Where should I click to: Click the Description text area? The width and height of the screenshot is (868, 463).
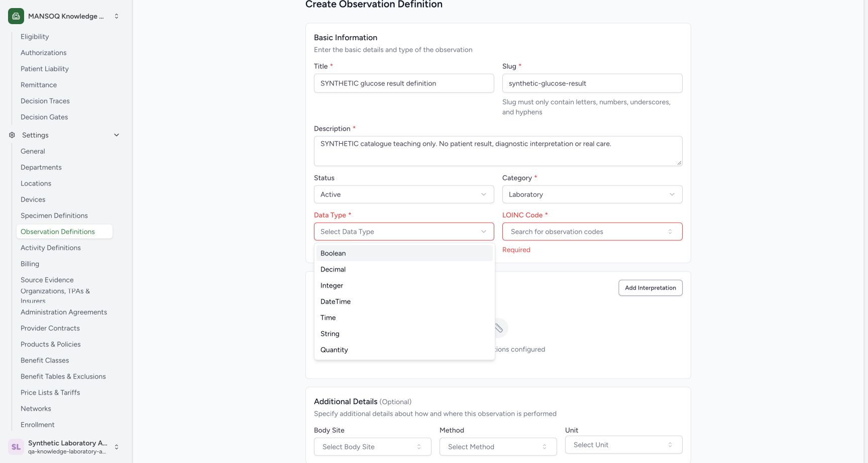(498, 151)
